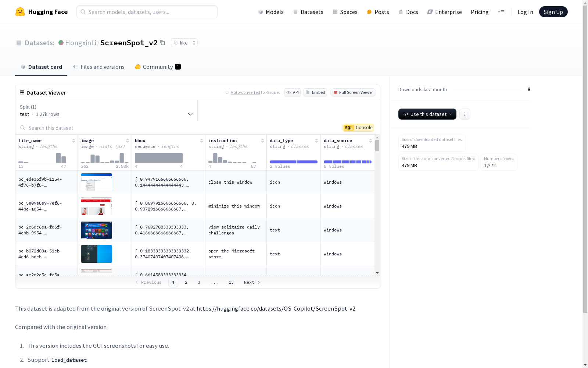This screenshot has height=368, width=588.
Task: Open the Embed button
Action: coord(315,92)
